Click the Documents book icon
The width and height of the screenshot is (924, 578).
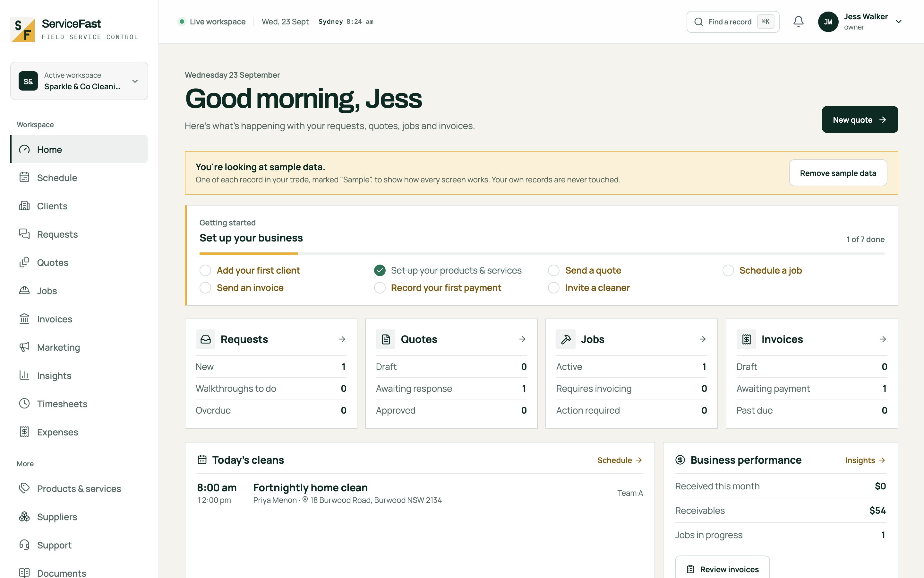[x=24, y=573]
